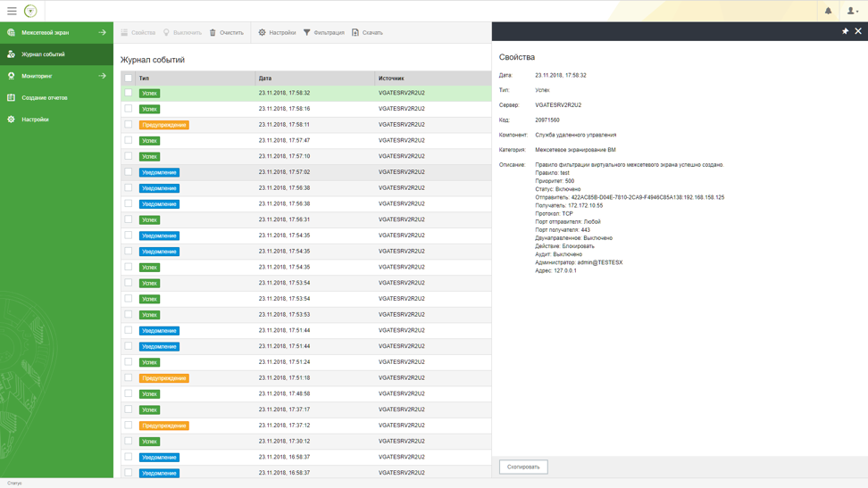Click Служба удаленного управления value
This screenshot has width=868, height=488.
[576, 135]
